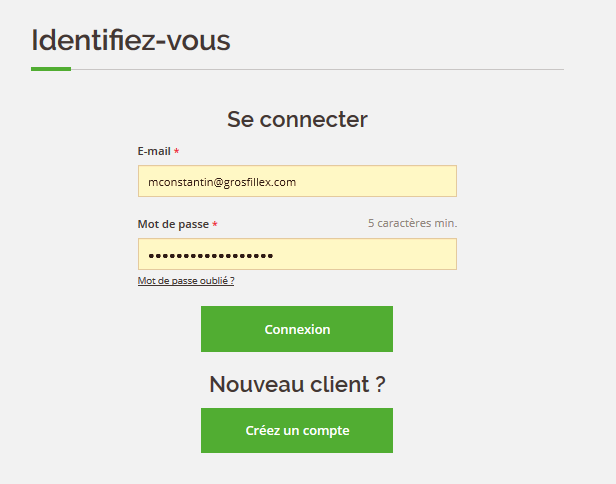Place cursor after the masked password dots
The height and width of the screenshot is (484, 616).
[274, 256]
